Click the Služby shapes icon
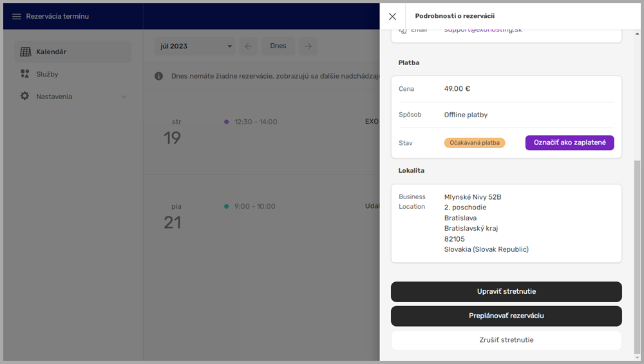 pyautogui.click(x=25, y=74)
